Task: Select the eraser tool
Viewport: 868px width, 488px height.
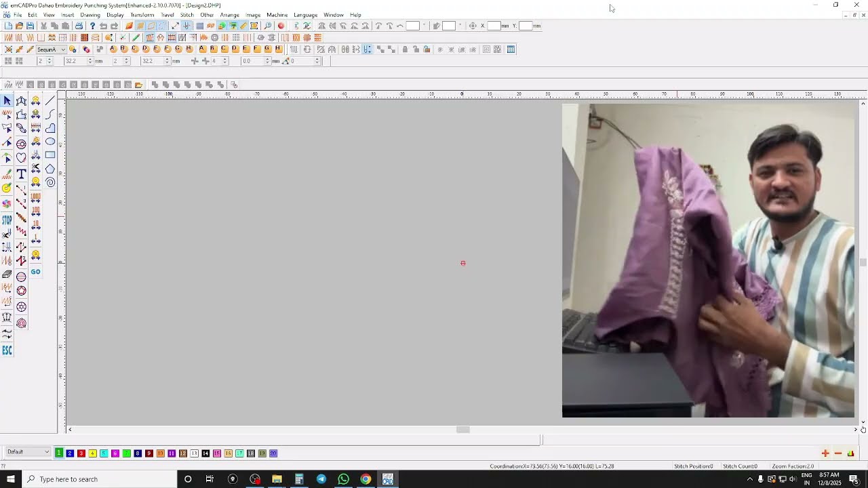Action: [7, 274]
